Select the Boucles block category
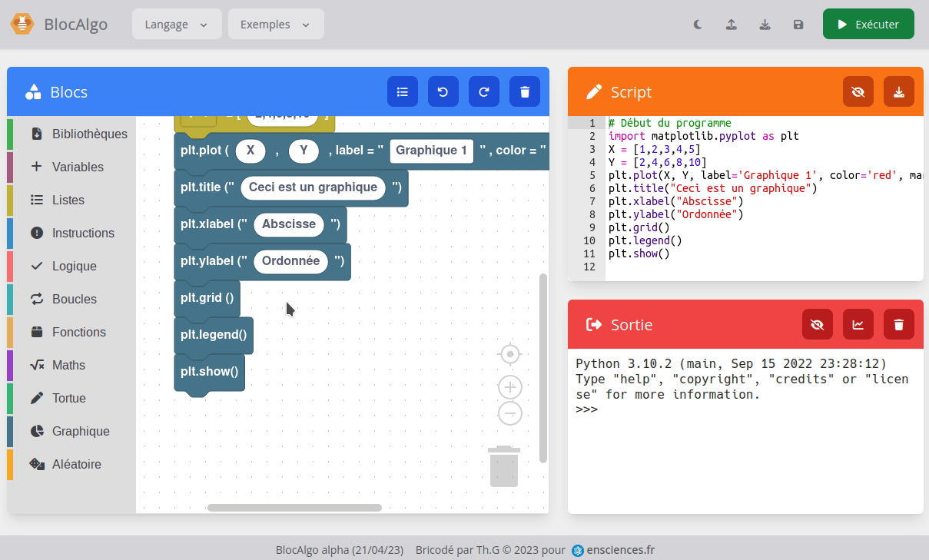 [x=74, y=299]
